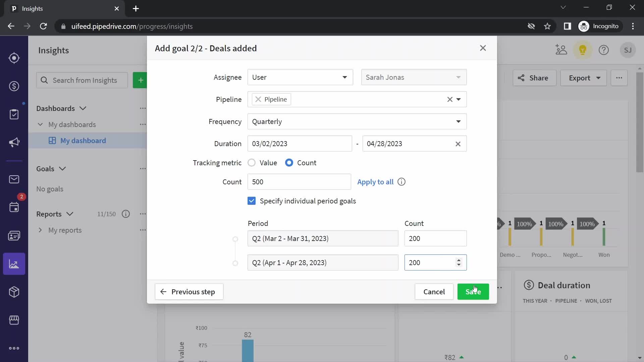This screenshot has width=644, height=362.
Task: Expand My reports tree item
Action: click(40, 230)
